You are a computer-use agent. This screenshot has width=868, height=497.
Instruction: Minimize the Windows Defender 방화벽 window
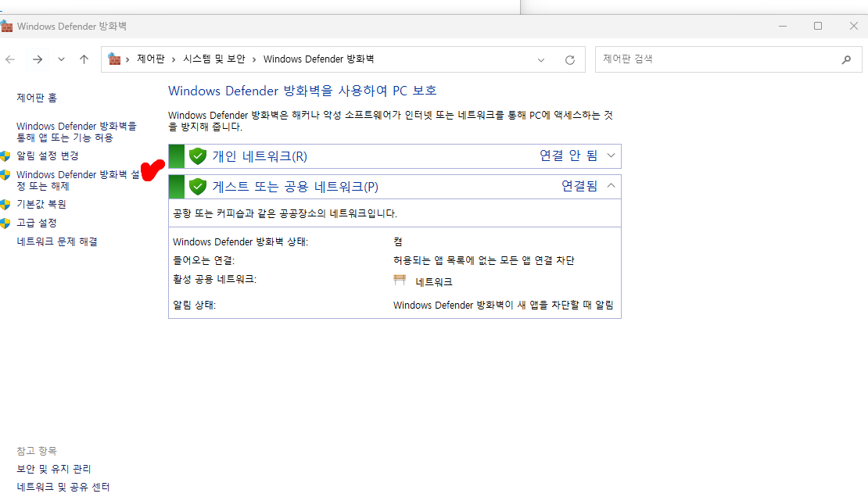click(783, 26)
